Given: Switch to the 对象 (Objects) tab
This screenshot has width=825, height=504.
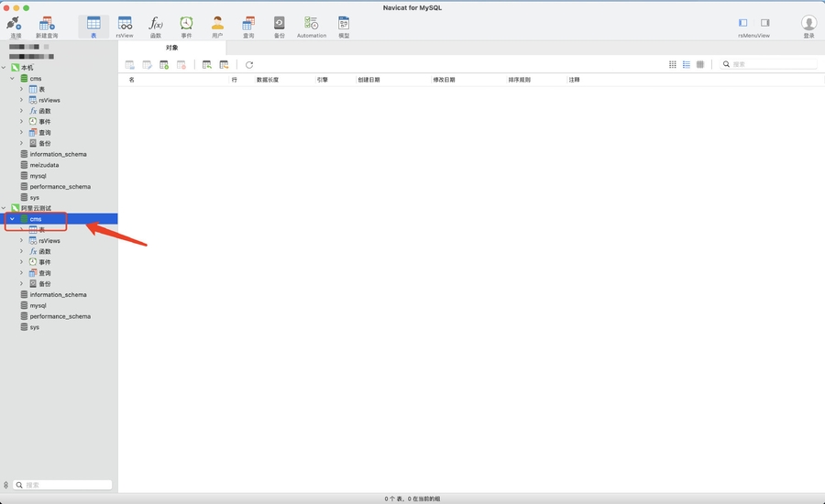Looking at the screenshot, I should 172,48.
